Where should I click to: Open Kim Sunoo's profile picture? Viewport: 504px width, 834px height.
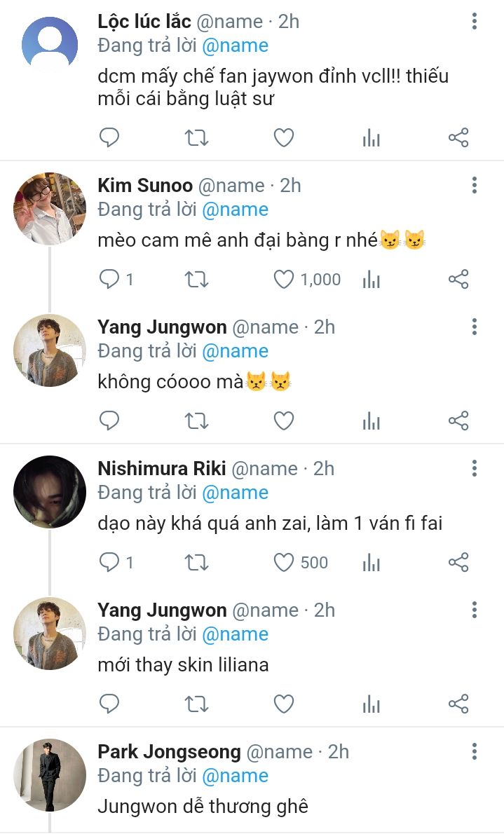(50, 208)
